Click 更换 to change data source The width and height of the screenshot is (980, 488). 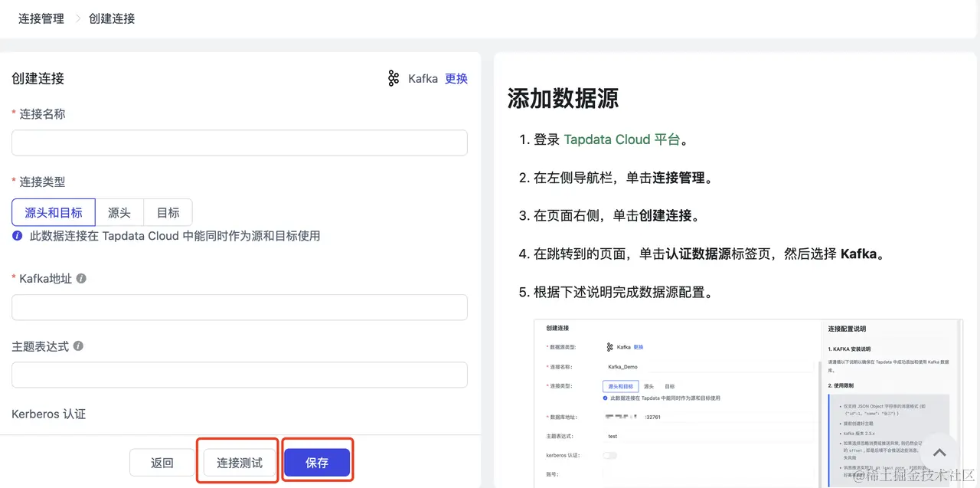(456, 78)
